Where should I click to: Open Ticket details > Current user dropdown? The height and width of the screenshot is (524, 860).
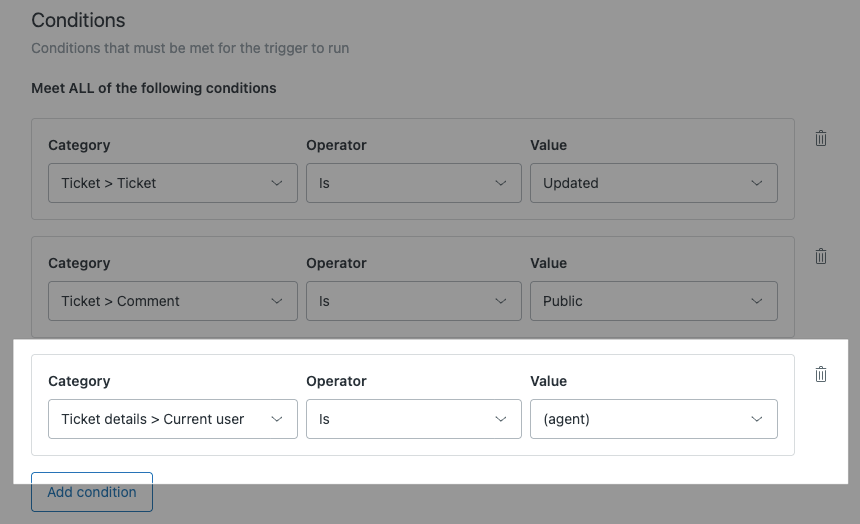(x=172, y=419)
